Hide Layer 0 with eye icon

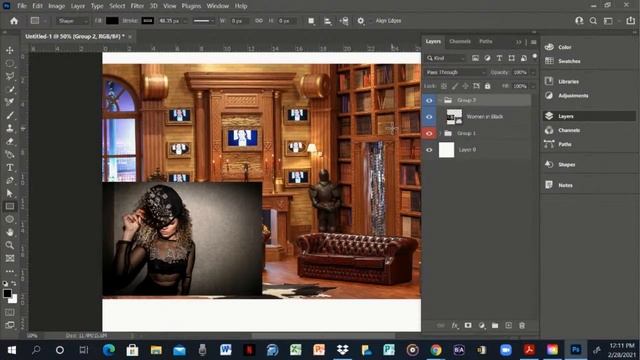[x=429, y=150]
